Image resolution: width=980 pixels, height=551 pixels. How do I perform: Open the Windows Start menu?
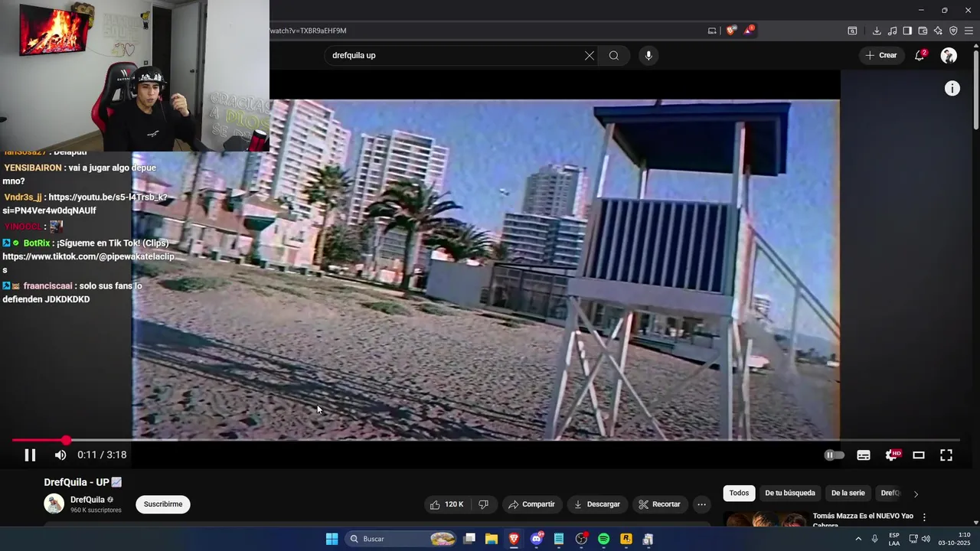click(332, 539)
